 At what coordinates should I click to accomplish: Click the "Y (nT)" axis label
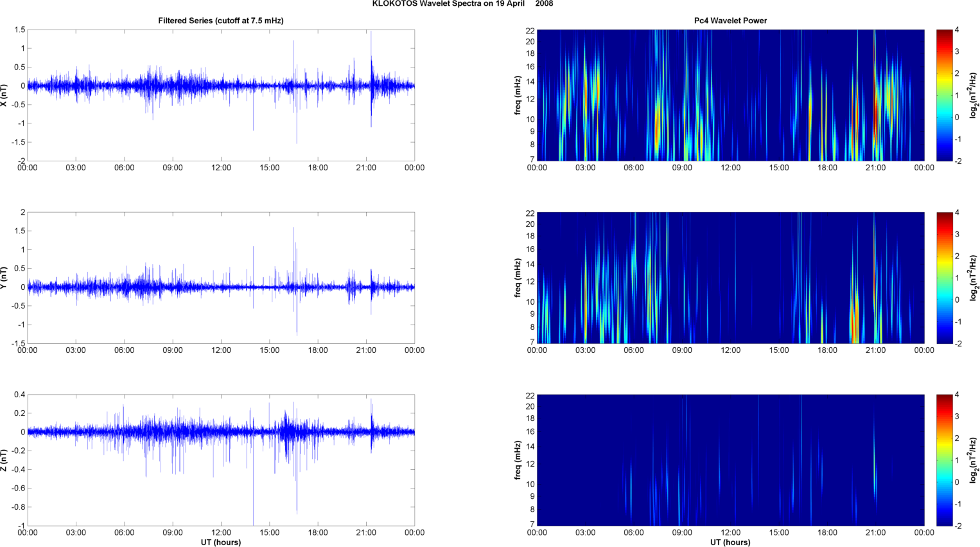click(4, 278)
